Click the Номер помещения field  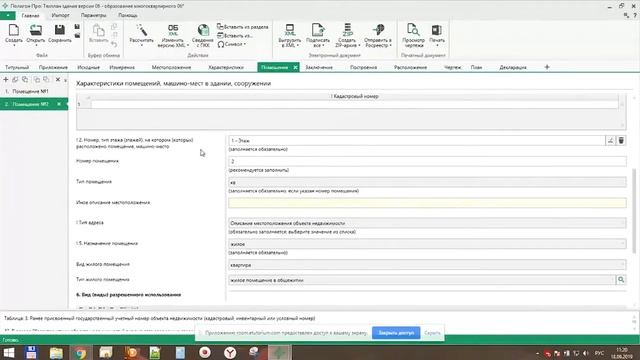[427, 161]
